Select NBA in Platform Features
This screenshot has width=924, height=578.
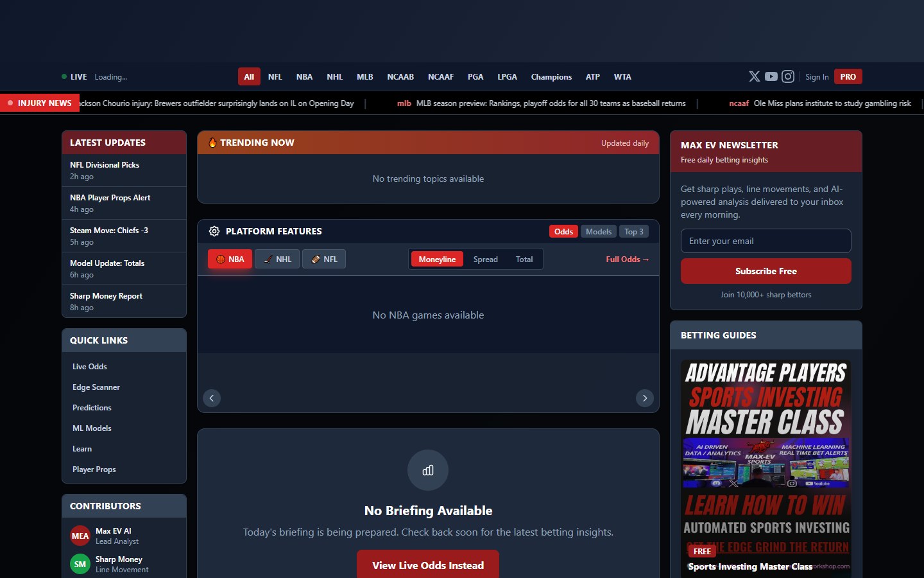point(230,259)
